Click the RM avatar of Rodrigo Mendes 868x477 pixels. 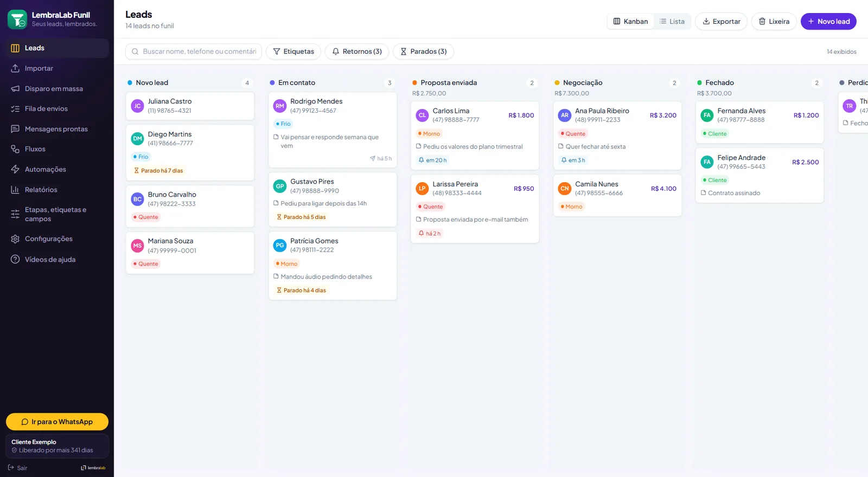[280, 106]
